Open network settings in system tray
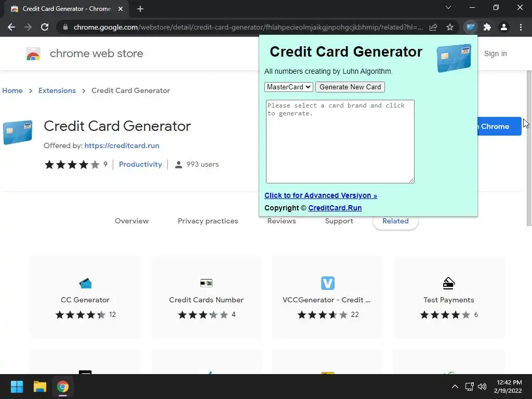This screenshot has height=399, width=532. click(470, 387)
